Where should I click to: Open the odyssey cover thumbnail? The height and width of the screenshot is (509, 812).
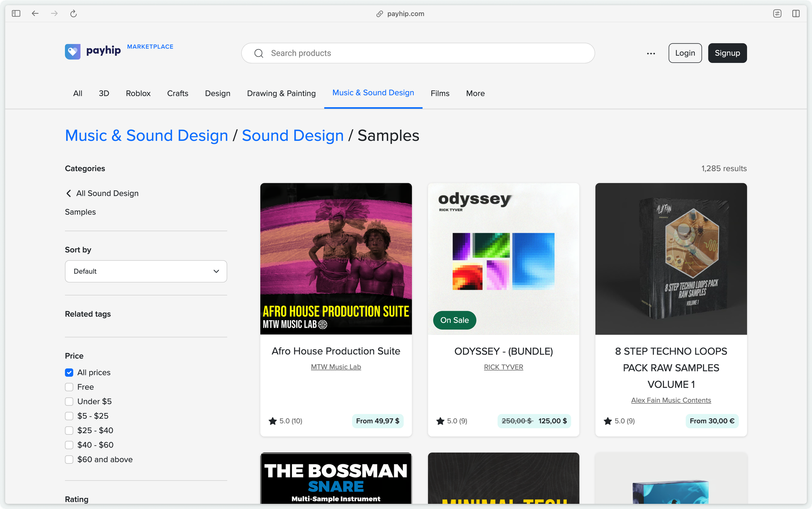click(x=503, y=259)
